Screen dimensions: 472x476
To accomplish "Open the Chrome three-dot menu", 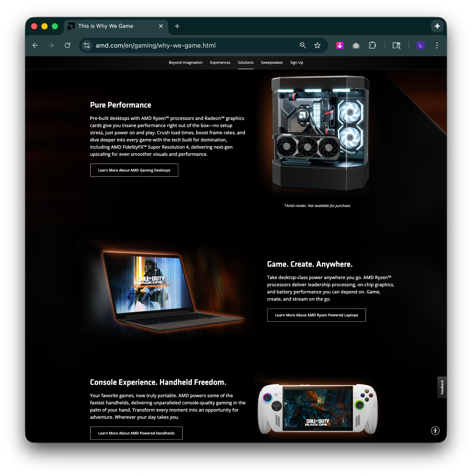I will point(437,45).
